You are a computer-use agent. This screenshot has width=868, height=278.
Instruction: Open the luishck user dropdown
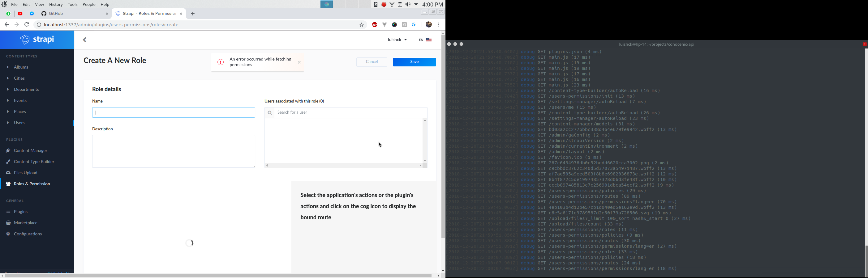coord(397,40)
